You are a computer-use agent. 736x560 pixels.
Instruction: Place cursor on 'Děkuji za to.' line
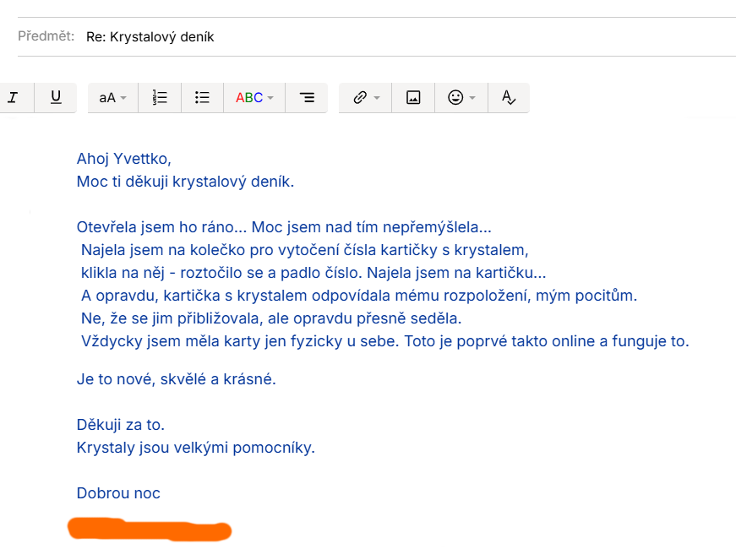click(120, 425)
